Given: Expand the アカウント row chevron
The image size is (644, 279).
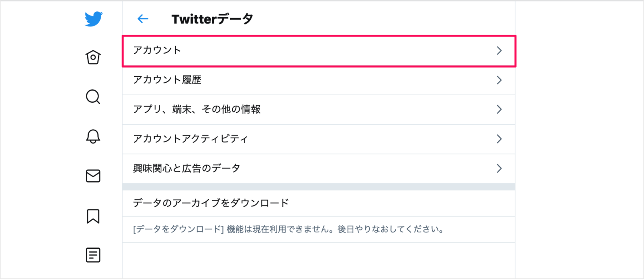Looking at the screenshot, I should [499, 50].
